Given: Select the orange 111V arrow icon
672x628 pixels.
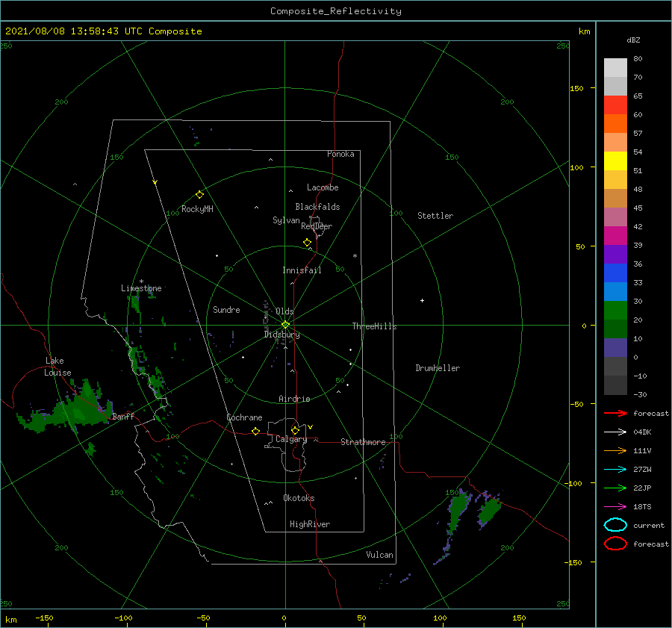Looking at the screenshot, I should point(615,450).
